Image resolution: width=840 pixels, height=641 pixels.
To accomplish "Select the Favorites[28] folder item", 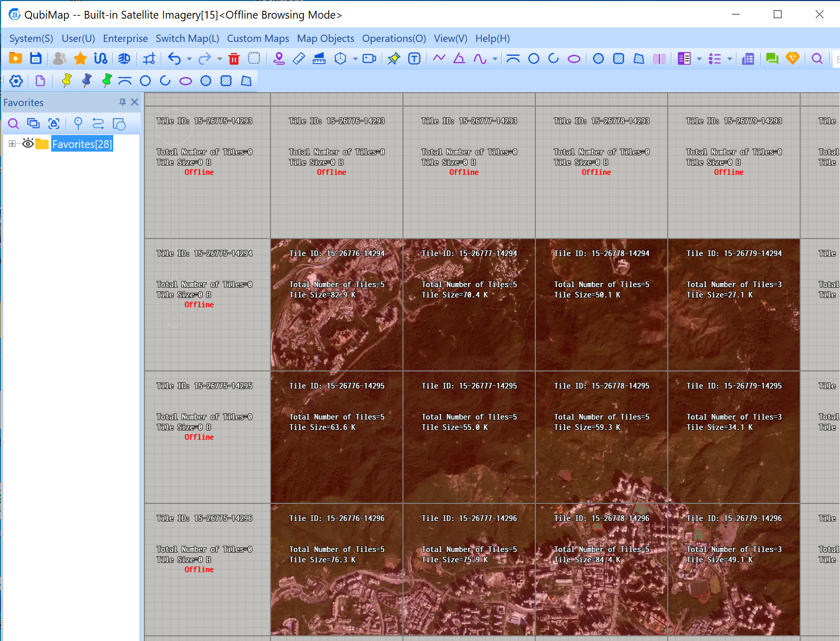I will pyautogui.click(x=82, y=144).
